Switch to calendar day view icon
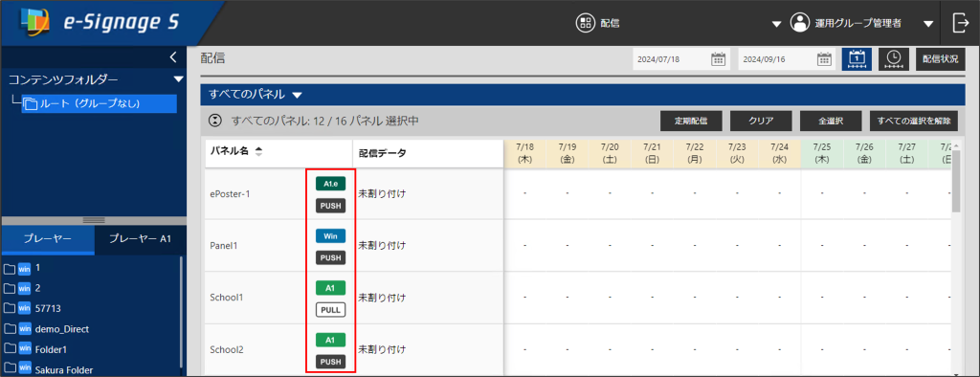Viewport: 980px width, 377px height. click(x=857, y=59)
